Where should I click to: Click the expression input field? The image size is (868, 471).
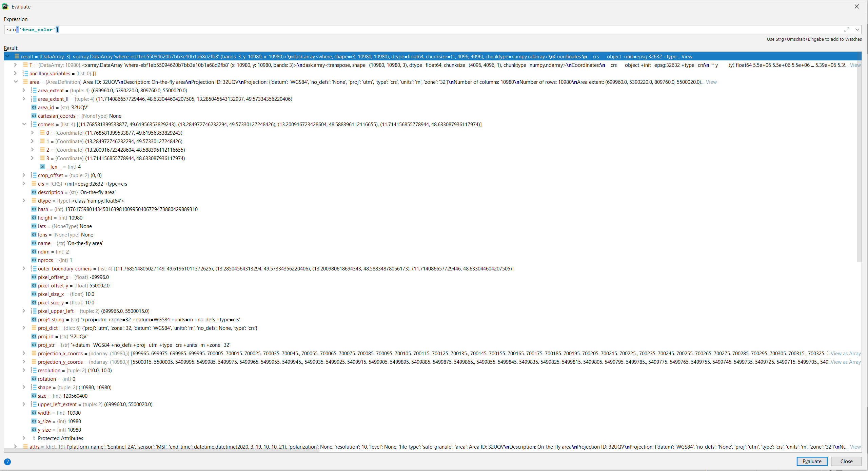407,30
